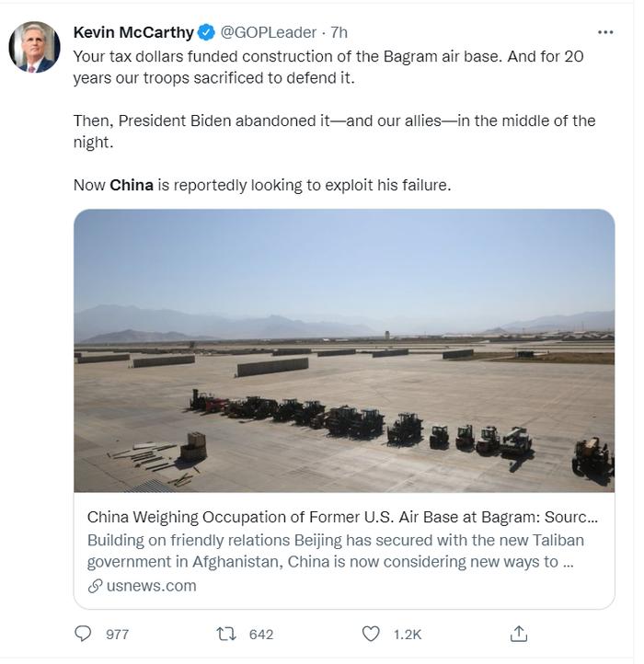The height and width of the screenshot is (664, 644).
Task: Open the @GOPLeader handle link
Action: [269, 32]
